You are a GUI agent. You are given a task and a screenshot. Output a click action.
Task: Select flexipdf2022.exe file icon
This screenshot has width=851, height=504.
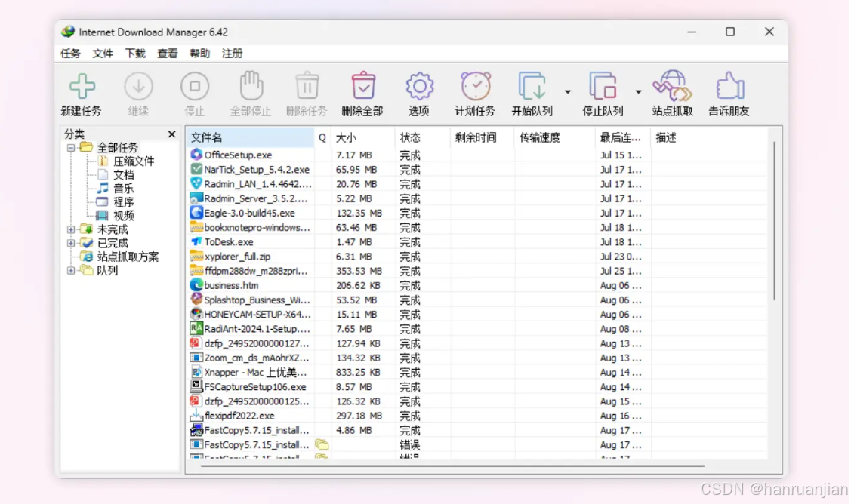tap(196, 416)
